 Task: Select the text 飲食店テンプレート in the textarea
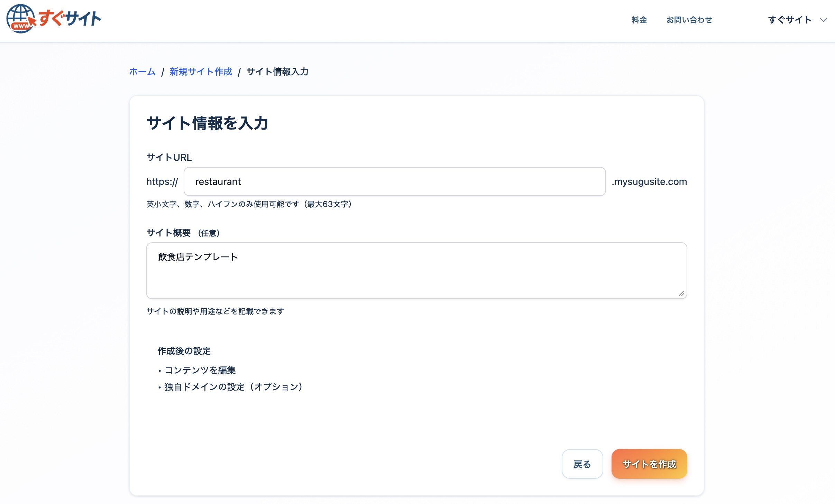point(198,256)
